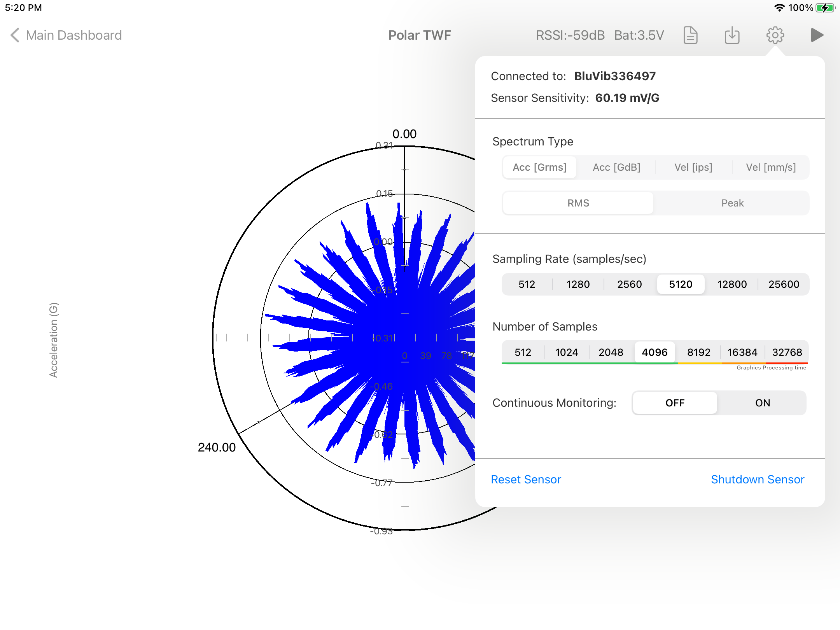Set sampling rate to 5120

[x=681, y=284]
